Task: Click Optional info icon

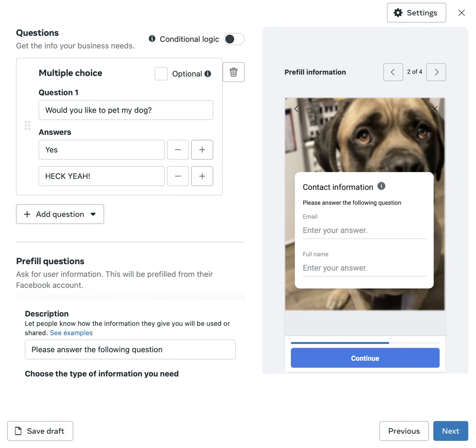Action: point(208,74)
